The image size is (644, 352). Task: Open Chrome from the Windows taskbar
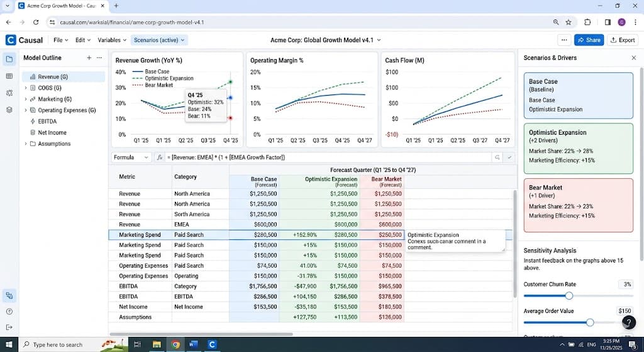tap(175, 344)
